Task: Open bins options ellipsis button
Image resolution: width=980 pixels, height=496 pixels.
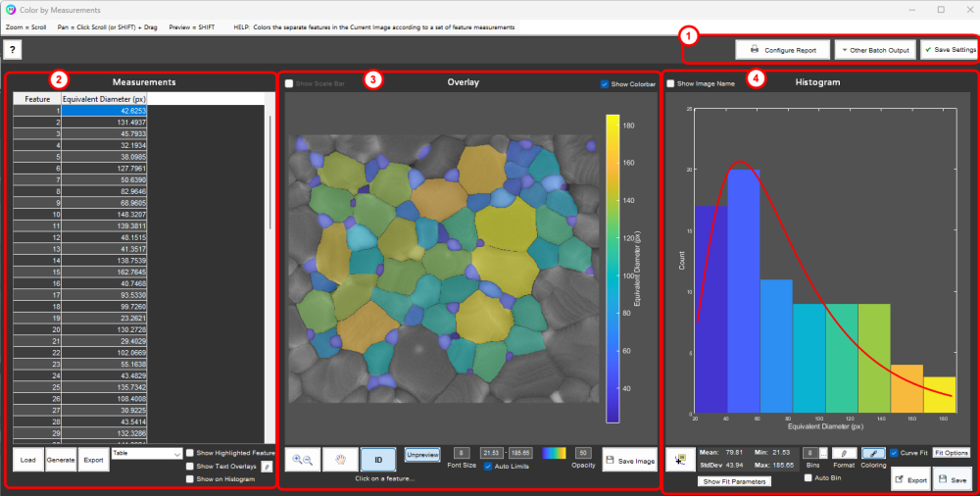Action: [824, 453]
